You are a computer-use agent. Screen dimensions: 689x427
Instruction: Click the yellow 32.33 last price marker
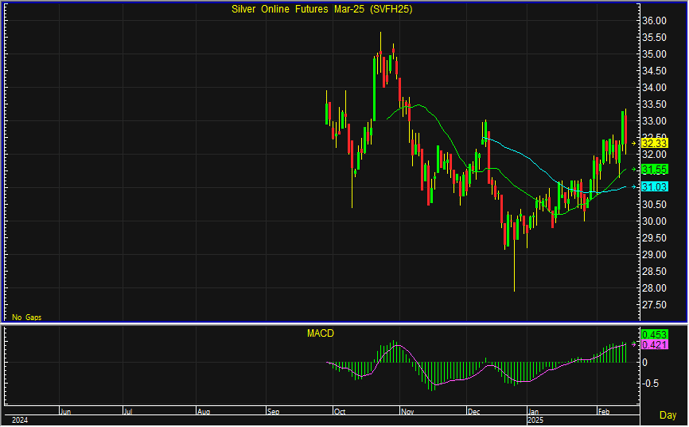[655, 143]
